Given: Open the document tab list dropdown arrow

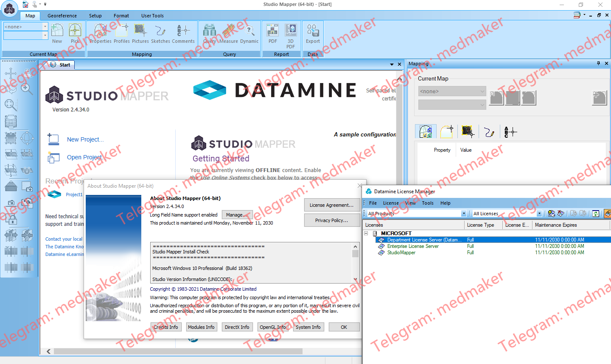Looking at the screenshot, I should click(x=392, y=64).
